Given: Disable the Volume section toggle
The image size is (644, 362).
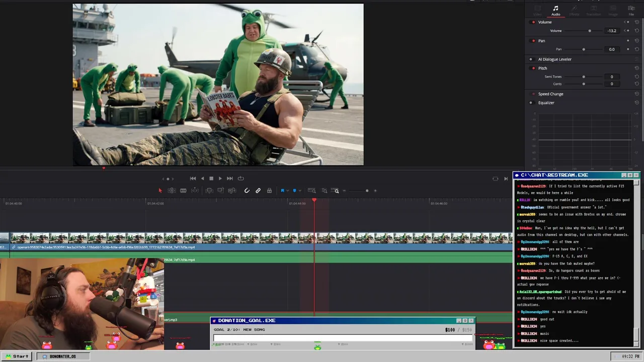Looking at the screenshot, I should pyautogui.click(x=533, y=22).
